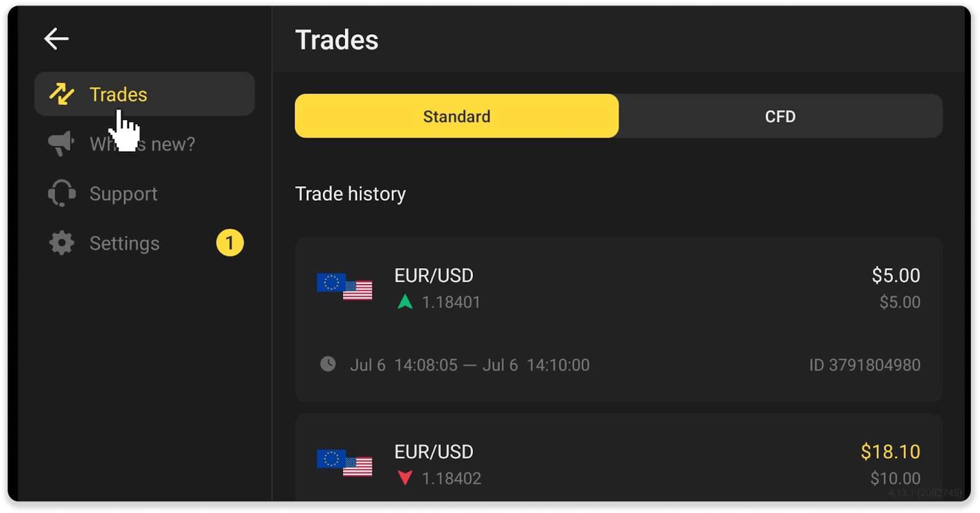Select the Standard trades tab

coord(456,116)
